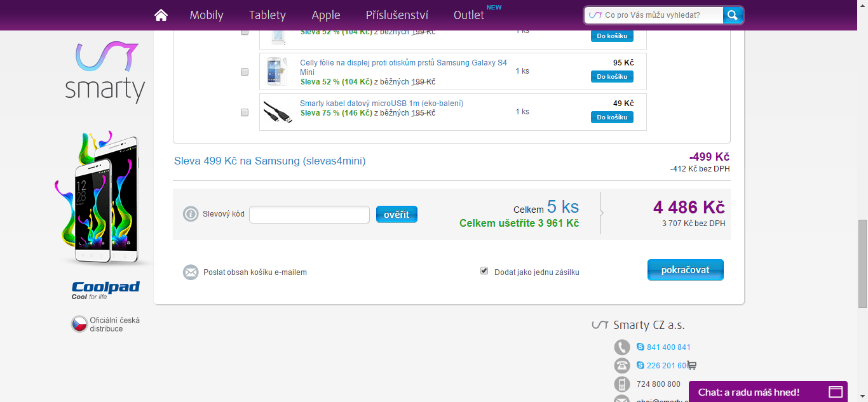The height and width of the screenshot is (402, 868).
Task: Click the fax machine icon
Action: (x=622, y=365)
